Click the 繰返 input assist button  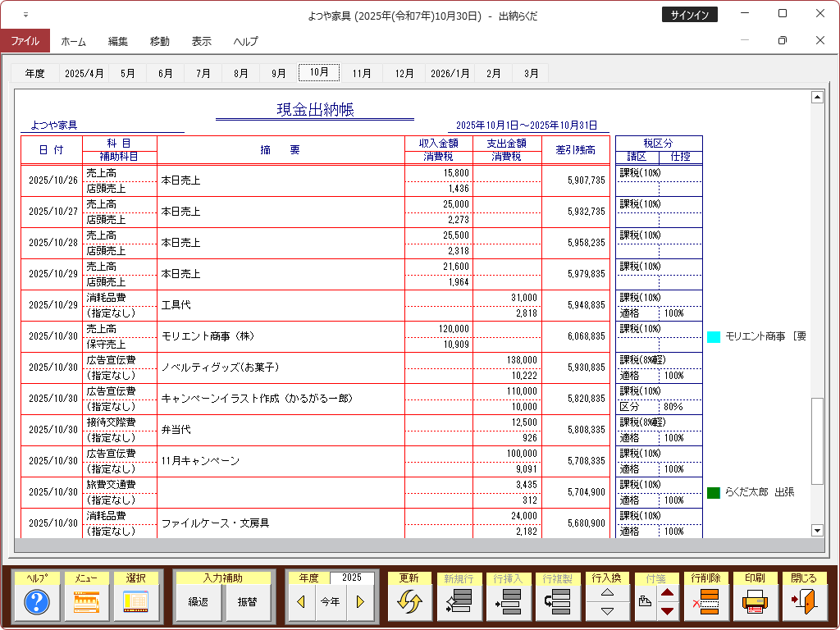tap(199, 602)
